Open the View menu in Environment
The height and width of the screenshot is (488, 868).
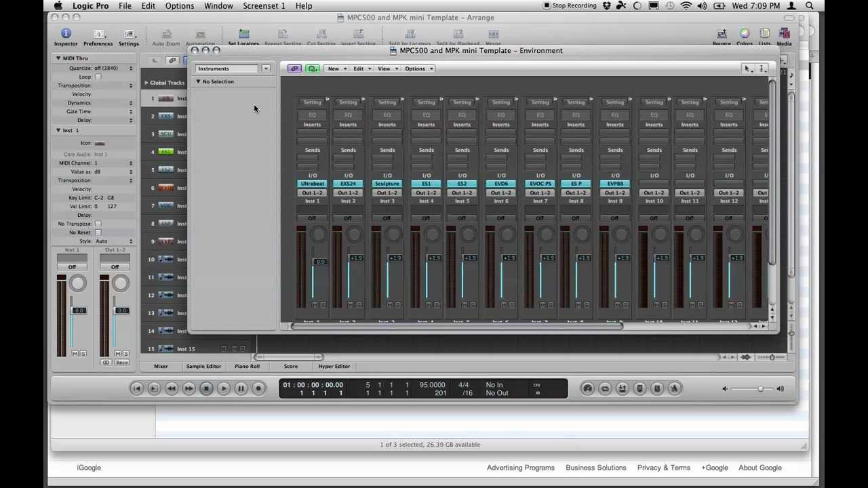coord(387,68)
